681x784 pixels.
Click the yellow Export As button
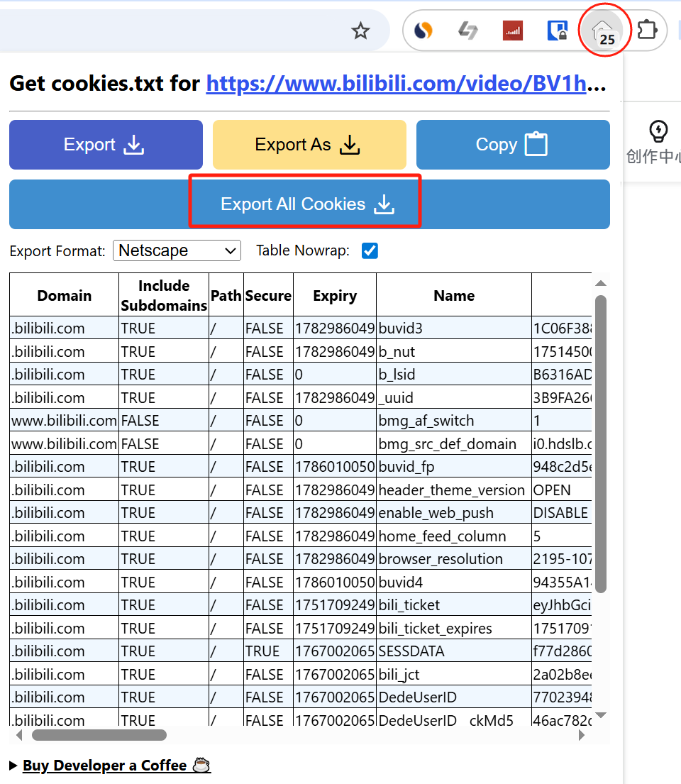click(x=309, y=145)
